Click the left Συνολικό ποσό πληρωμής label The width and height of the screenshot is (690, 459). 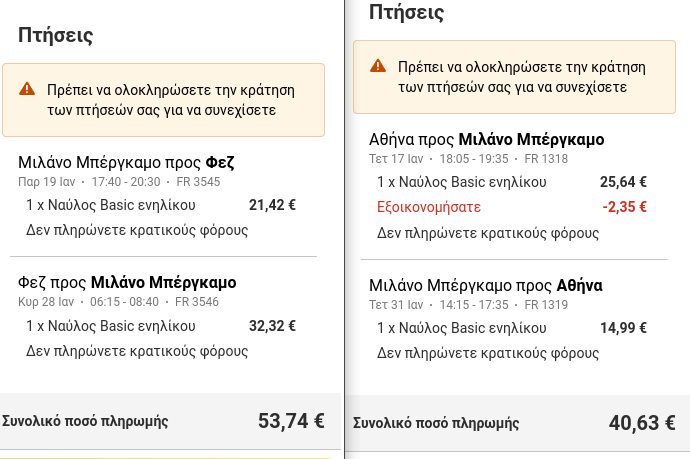(x=85, y=422)
